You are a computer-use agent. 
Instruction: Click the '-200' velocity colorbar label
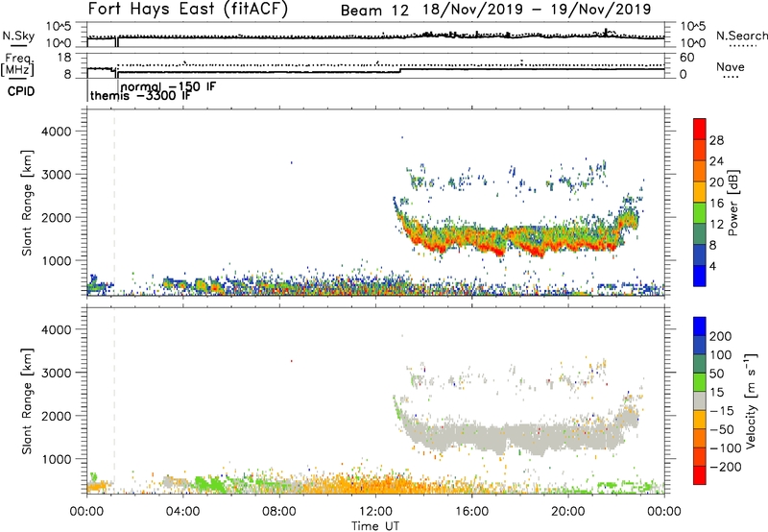(725, 467)
